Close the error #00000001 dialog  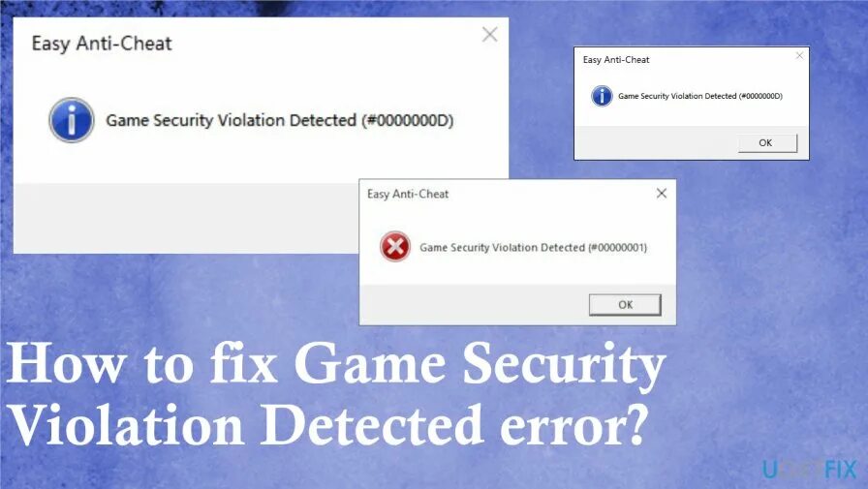(x=662, y=193)
